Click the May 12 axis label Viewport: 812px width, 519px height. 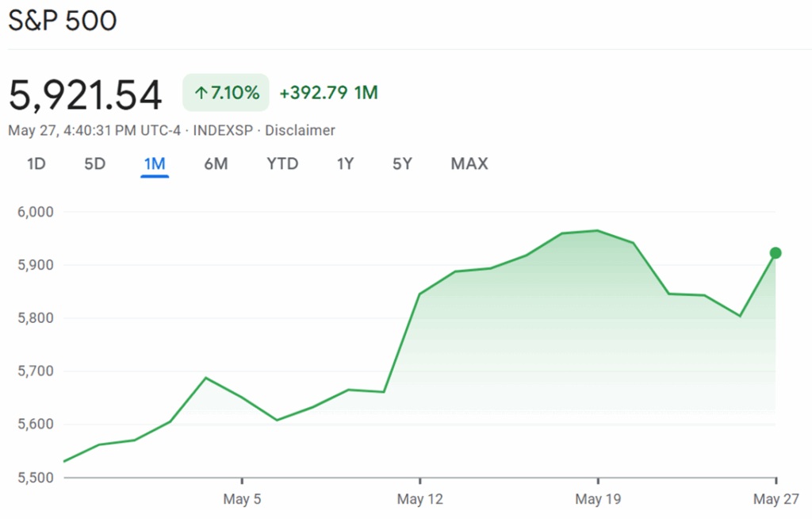pos(420,499)
